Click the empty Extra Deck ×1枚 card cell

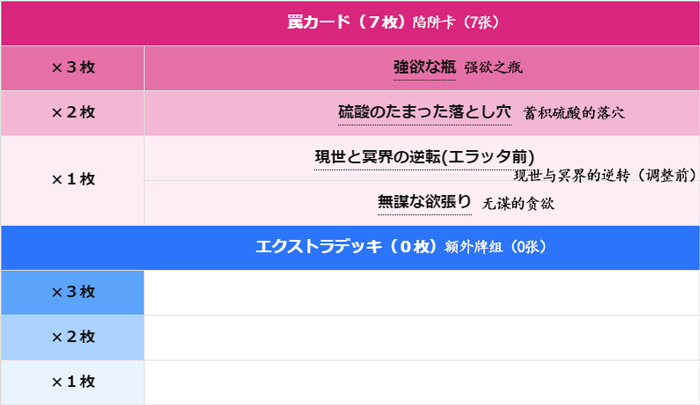(421, 382)
